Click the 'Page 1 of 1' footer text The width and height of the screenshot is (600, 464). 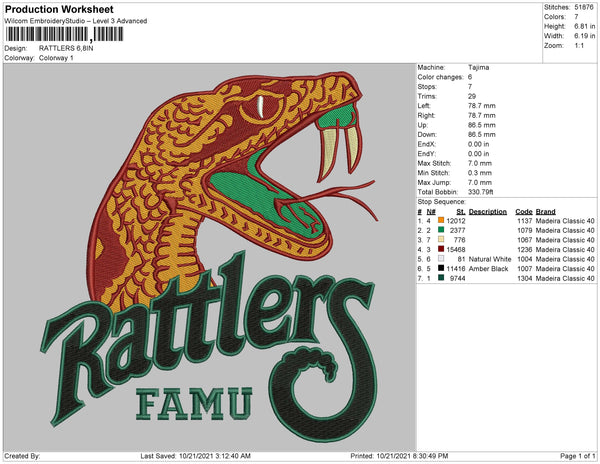577,456
